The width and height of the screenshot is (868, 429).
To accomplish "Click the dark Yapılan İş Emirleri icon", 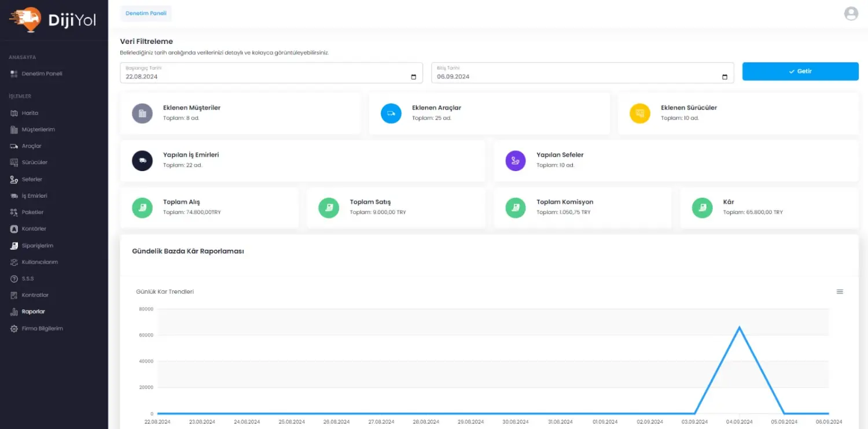I will (142, 161).
